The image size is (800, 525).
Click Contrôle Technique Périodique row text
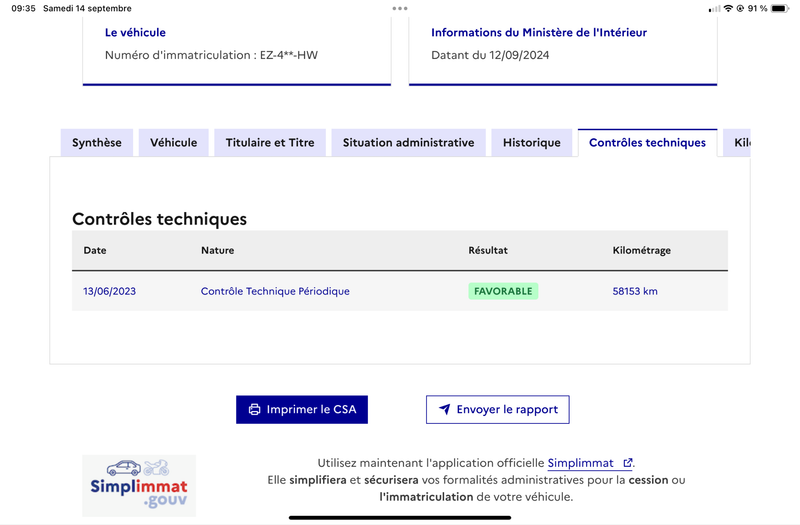(275, 291)
